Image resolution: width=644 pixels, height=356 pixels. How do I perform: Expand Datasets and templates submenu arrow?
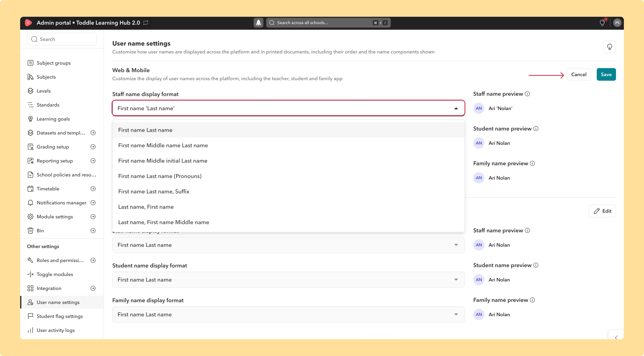[93, 133]
